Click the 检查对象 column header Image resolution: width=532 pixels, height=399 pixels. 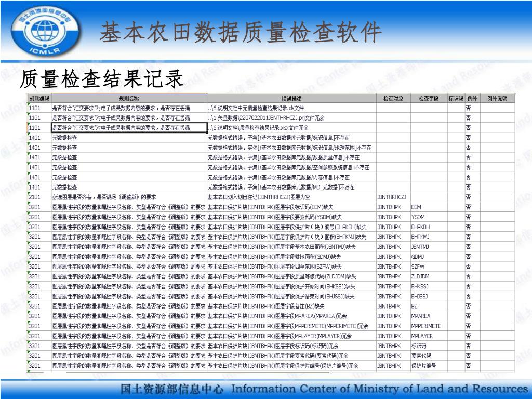click(393, 98)
